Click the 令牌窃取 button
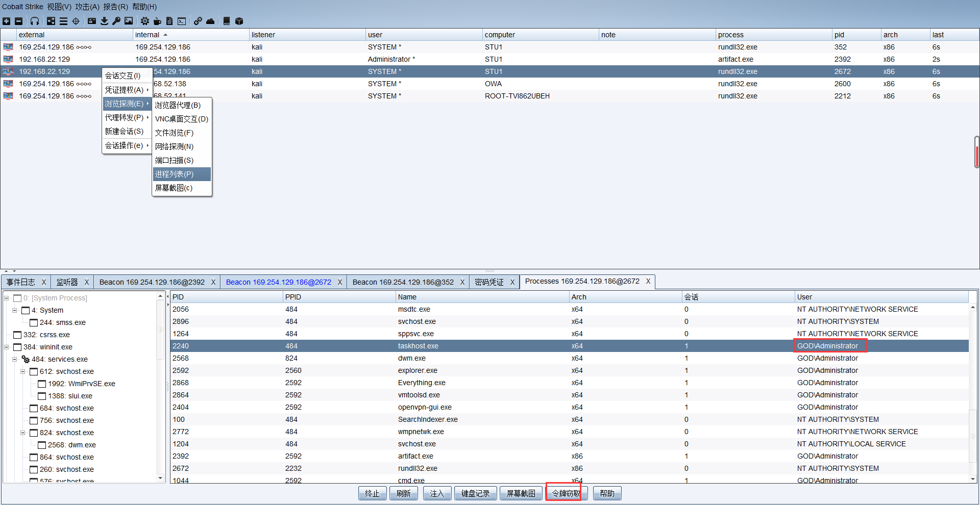The image size is (980, 505). coord(566,493)
